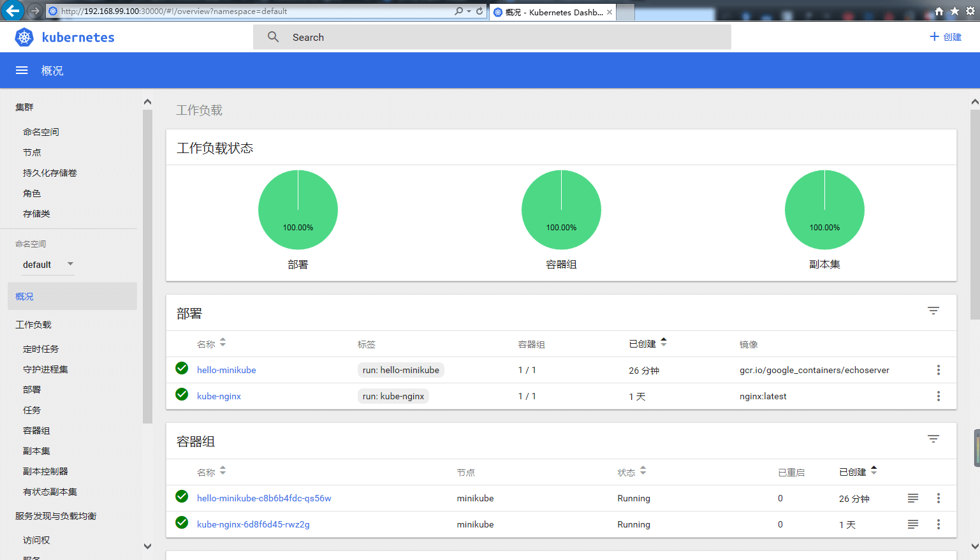Image resolution: width=980 pixels, height=560 pixels.
Task: Click the hello-minikube deployment link
Action: pyautogui.click(x=226, y=370)
